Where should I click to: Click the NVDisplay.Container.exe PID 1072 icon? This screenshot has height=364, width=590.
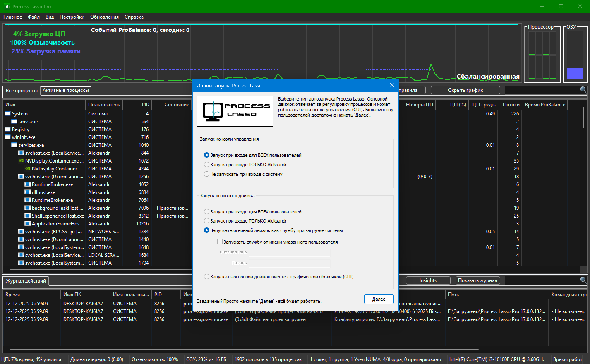[x=21, y=161]
